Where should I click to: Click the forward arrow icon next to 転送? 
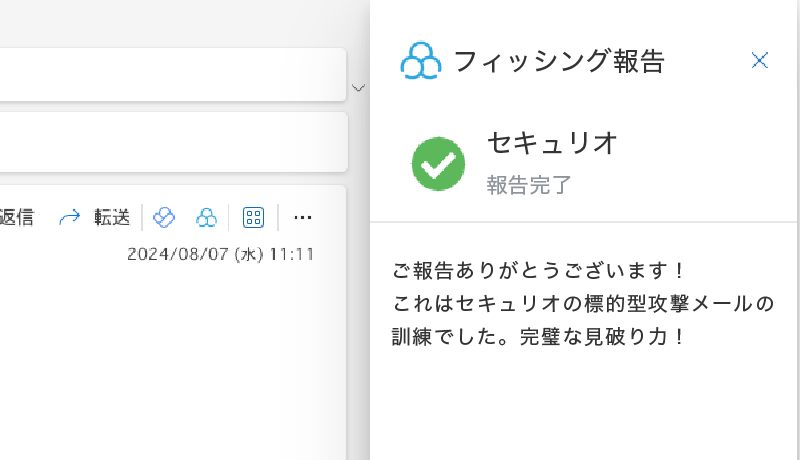[x=69, y=217]
